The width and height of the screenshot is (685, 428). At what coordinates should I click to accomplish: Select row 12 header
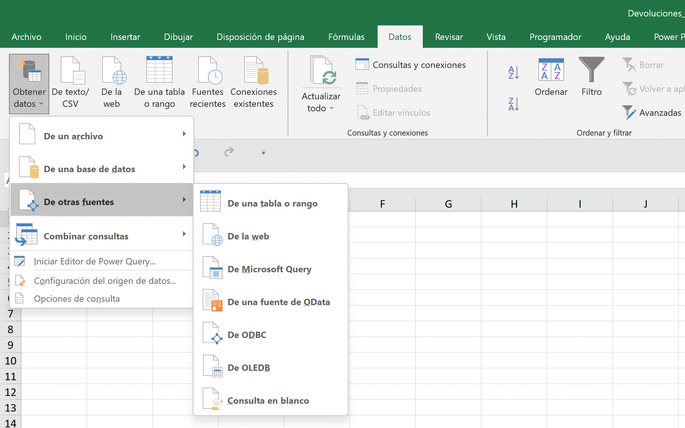[x=10, y=392]
